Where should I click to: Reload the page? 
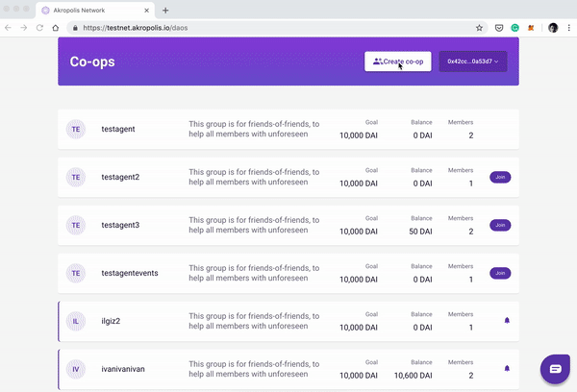(x=39, y=28)
